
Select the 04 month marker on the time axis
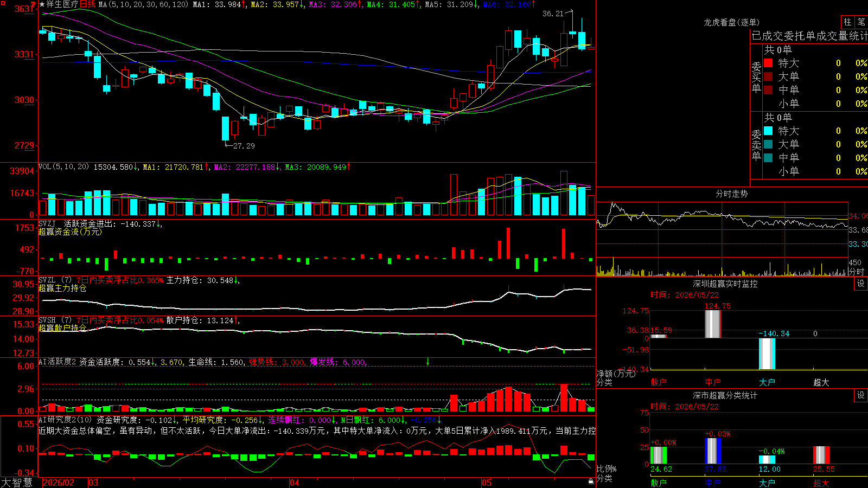pos(295,483)
